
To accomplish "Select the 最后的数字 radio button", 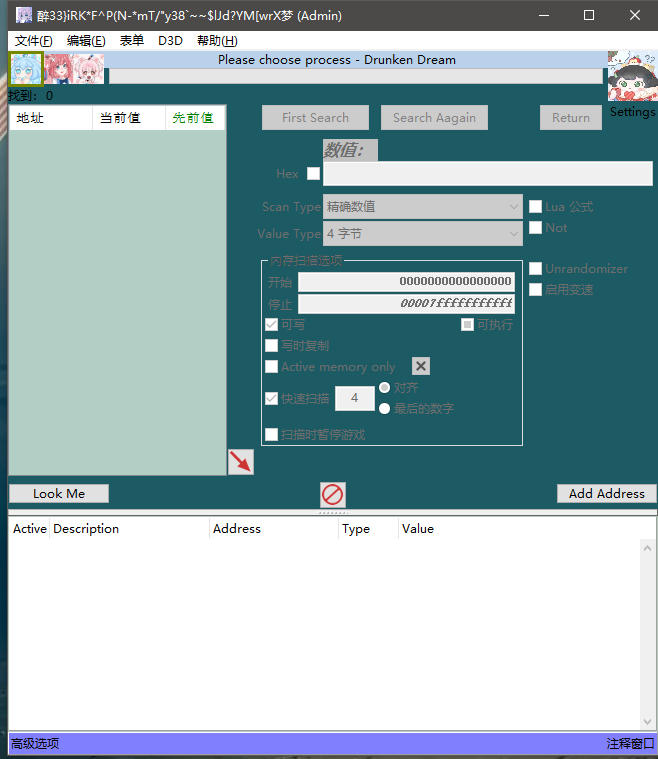I will coord(384,408).
